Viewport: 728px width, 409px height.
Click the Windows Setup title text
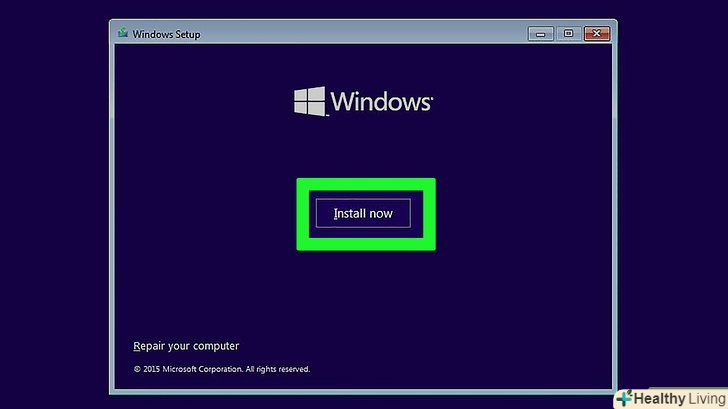tap(167, 34)
